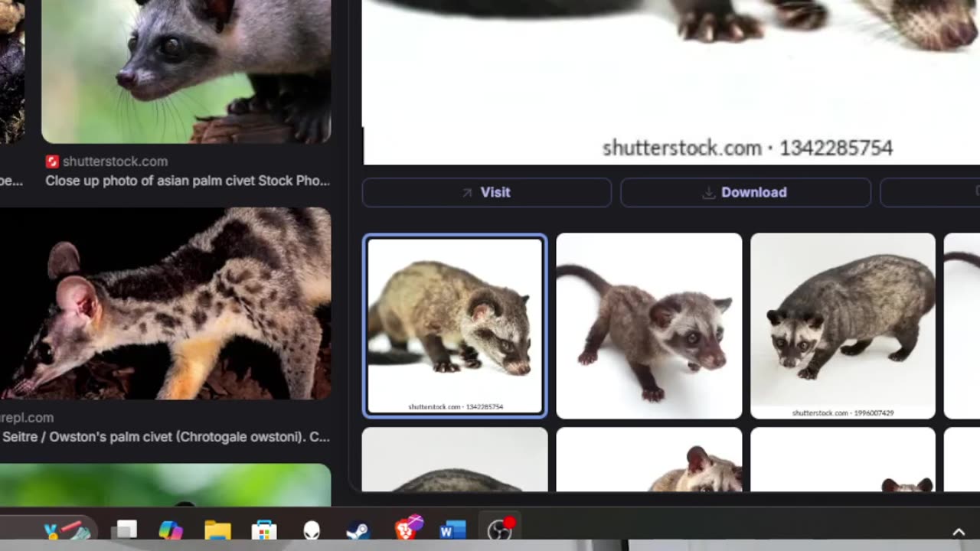
Task: Open Owston's palm civet image result
Action: pos(165,303)
